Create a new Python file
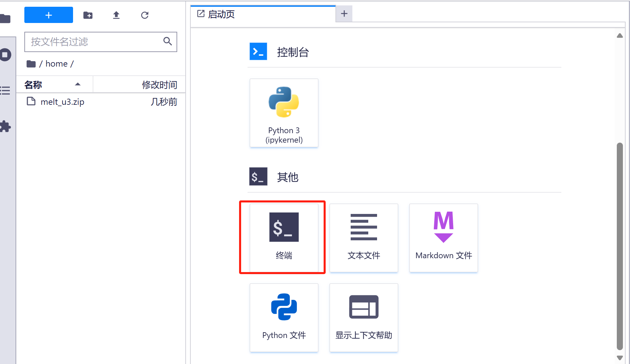Viewport: 630px width, 364px height. click(x=284, y=317)
